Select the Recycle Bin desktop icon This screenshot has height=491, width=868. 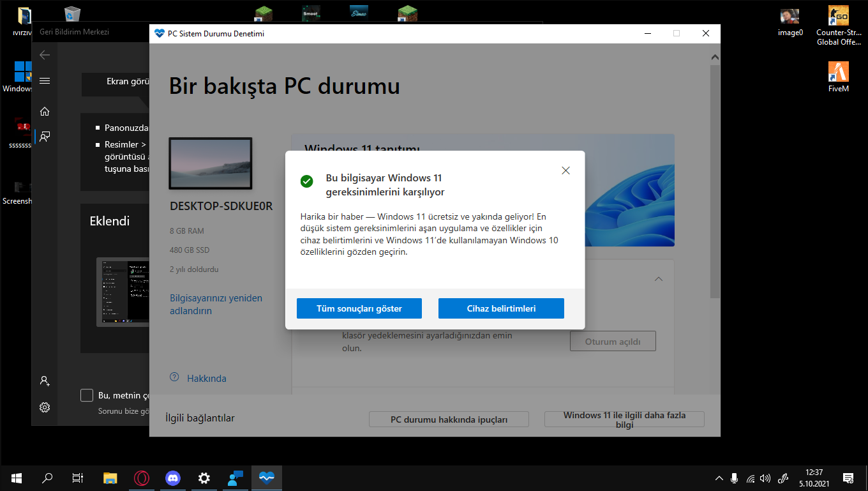[x=72, y=13]
